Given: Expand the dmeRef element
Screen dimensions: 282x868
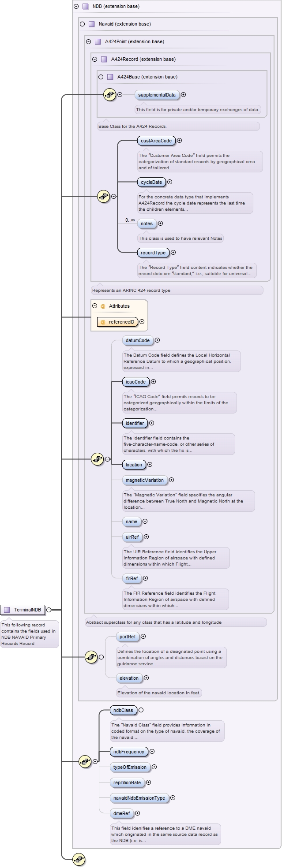Looking at the screenshot, I should [138, 813].
